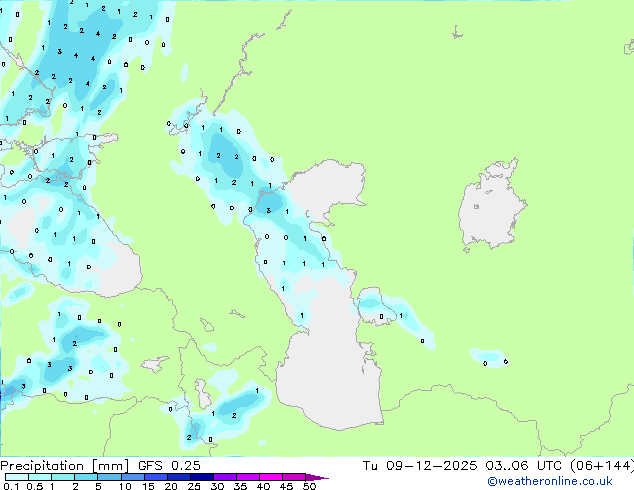Click the '25' legend scale label

(x=194, y=486)
